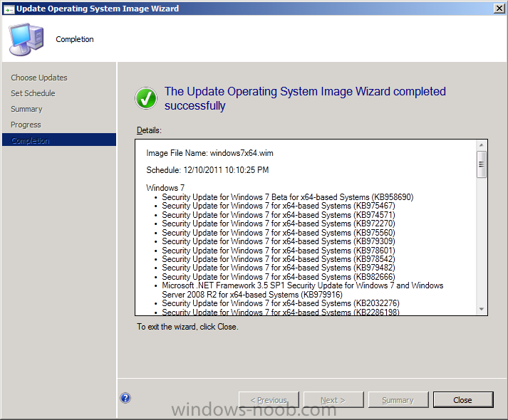
Task: Click the blue help question mark icon
Action: 125,398
